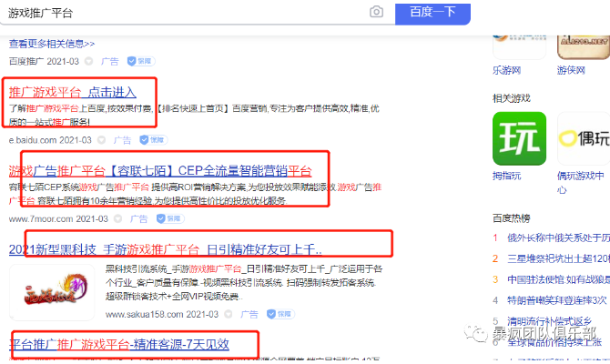Click the camera image search icon
Image resolution: width=610 pixels, height=364 pixels.
pos(376,12)
